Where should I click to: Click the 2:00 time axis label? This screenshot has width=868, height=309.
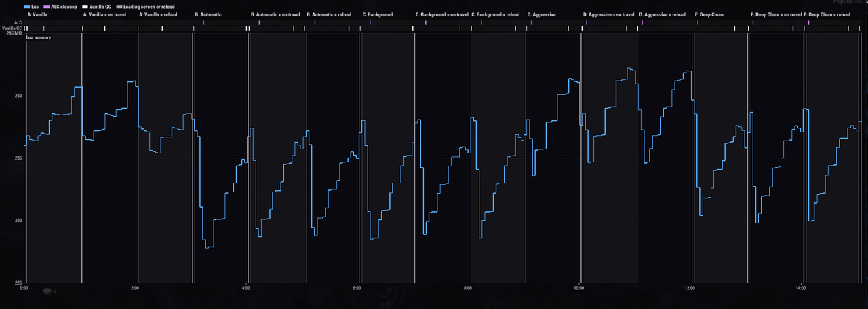135,289
